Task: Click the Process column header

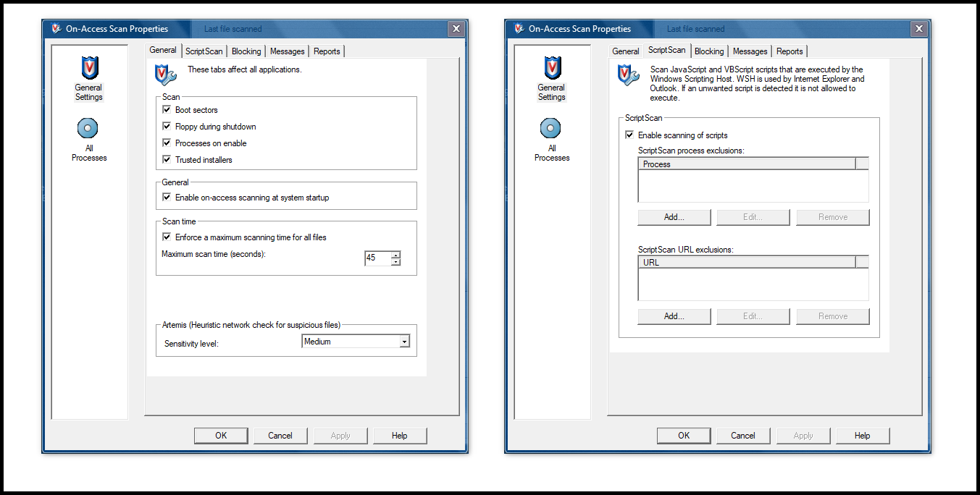Action: coord(747,164)
